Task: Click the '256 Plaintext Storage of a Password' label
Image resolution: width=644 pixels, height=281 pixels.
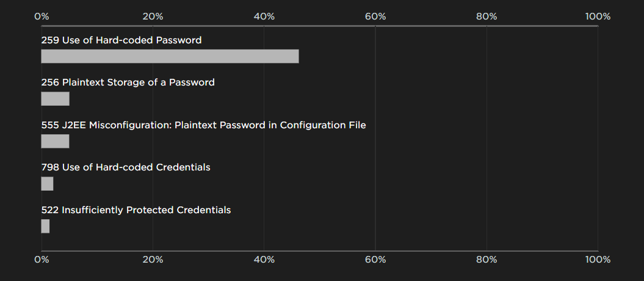Action: tap(128, 82)
